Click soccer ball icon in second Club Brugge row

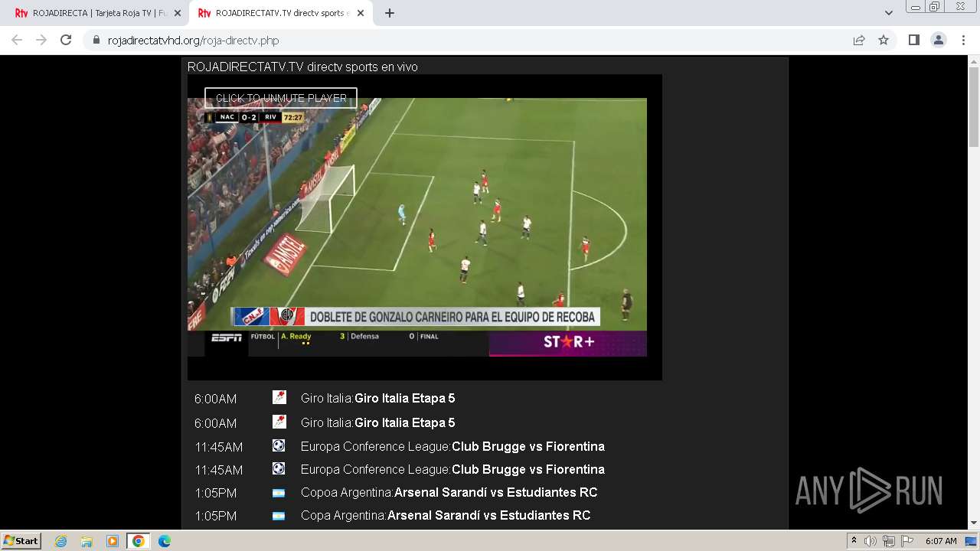(279, 468)
